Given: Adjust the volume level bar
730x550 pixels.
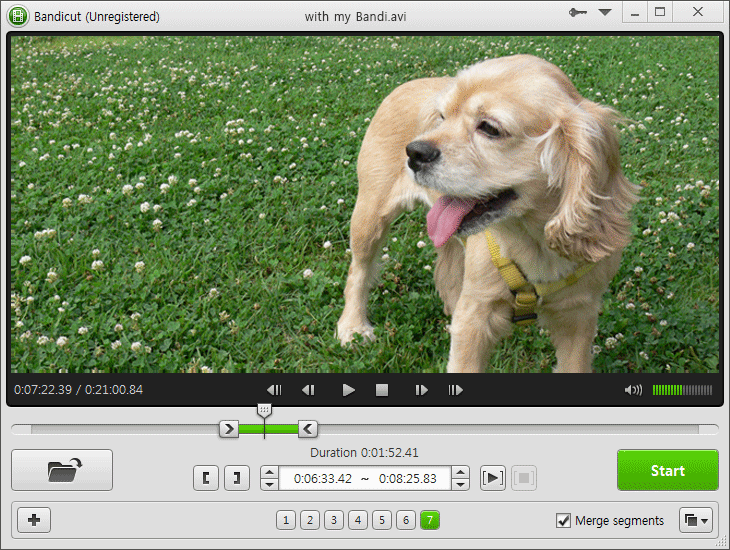Looking at the screenshot, I should point(682,390).
